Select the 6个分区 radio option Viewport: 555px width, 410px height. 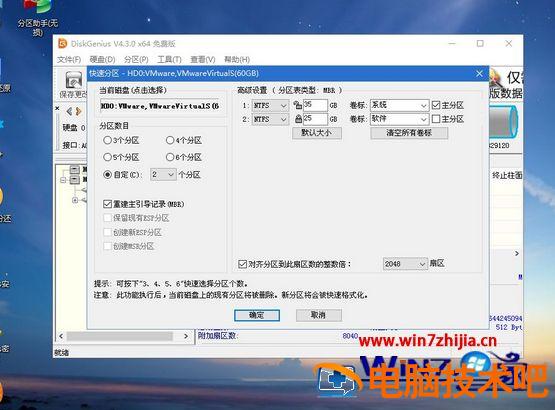point(170,157)
